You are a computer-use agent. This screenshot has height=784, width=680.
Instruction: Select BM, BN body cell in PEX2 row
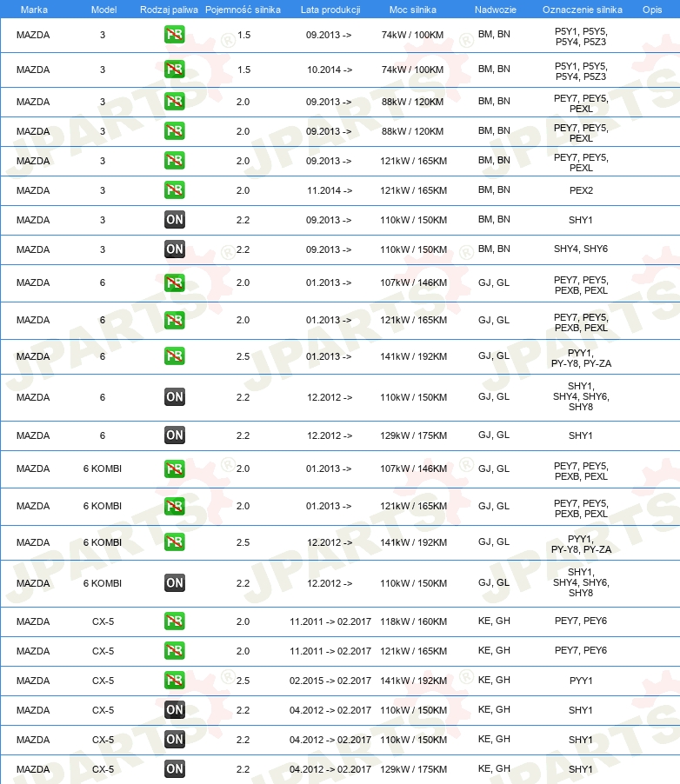click(x=494, y=190)
